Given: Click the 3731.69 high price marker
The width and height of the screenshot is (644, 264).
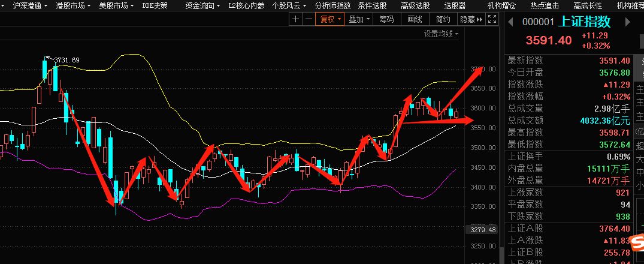Looking at the screenshot, I should coord(66,60).
